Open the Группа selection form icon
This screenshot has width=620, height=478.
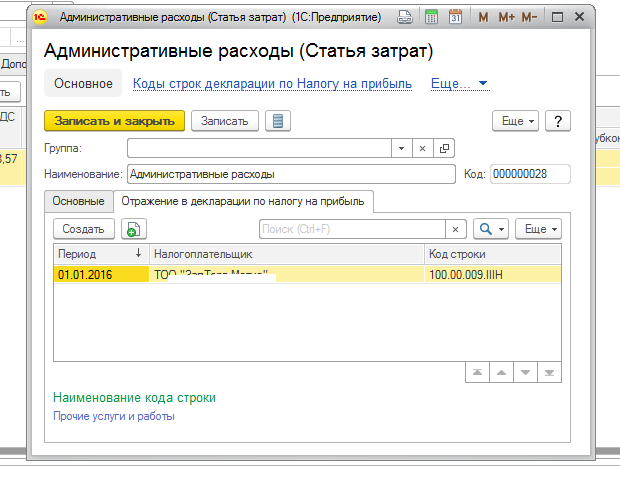click(444, 148)
